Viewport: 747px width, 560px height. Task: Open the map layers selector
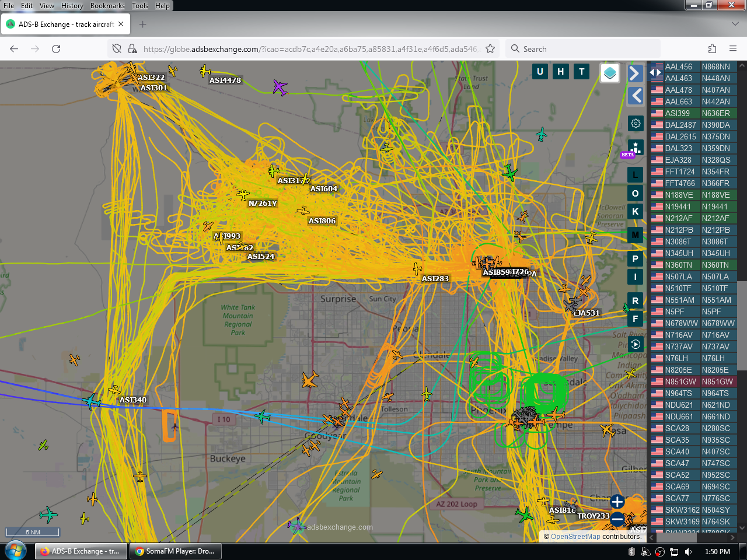tap(610, 73)
